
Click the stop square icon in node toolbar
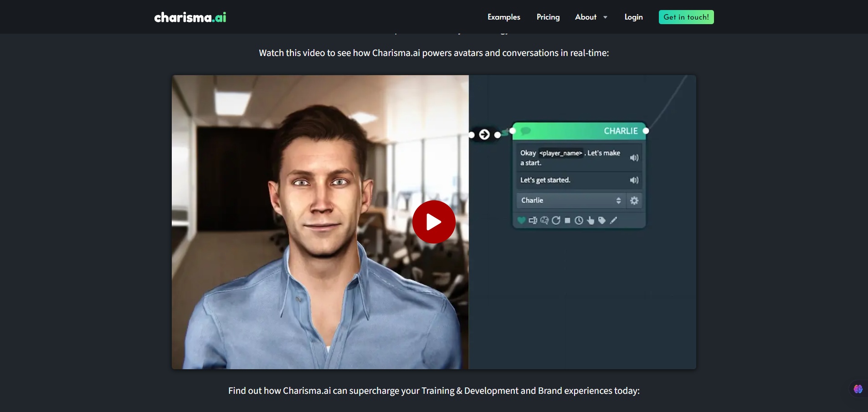click(567, 220)
